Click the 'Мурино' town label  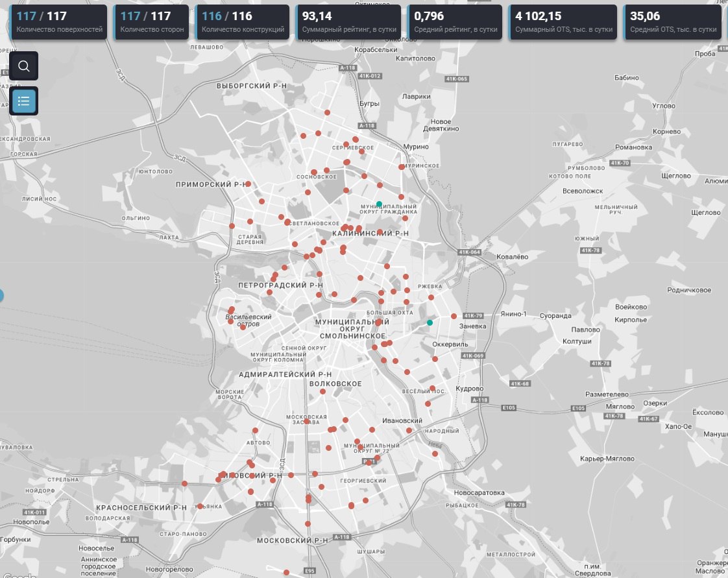tap(416, 147)
